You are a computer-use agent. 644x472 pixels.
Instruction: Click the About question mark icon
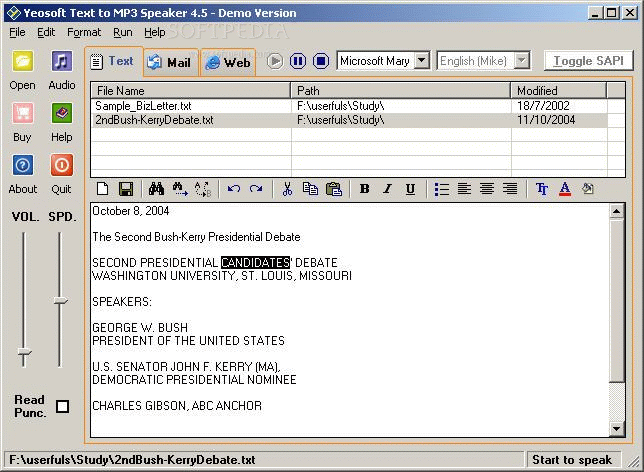[x=23, y=165]
